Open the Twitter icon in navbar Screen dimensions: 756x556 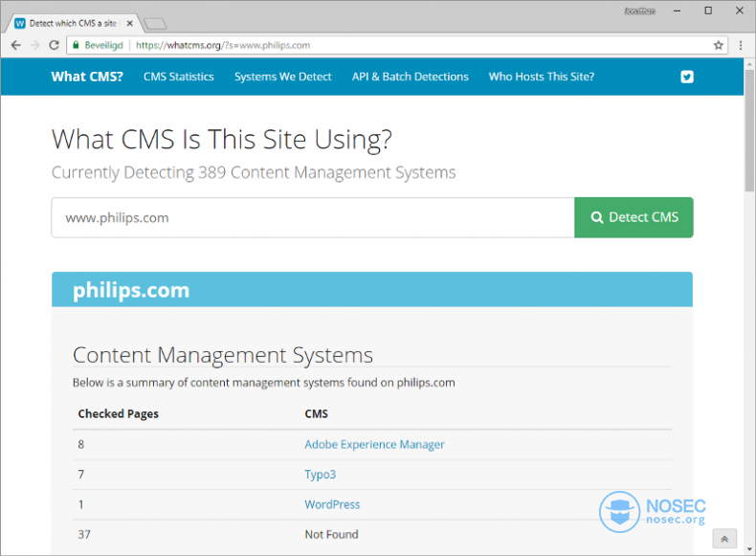[687, 77]
